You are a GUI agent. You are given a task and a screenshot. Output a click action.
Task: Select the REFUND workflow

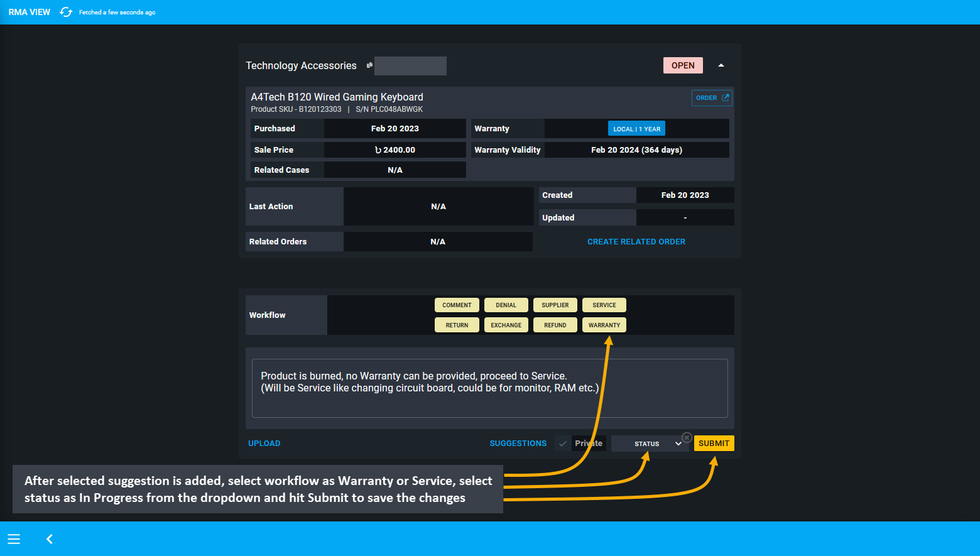(x=555, y=325)
